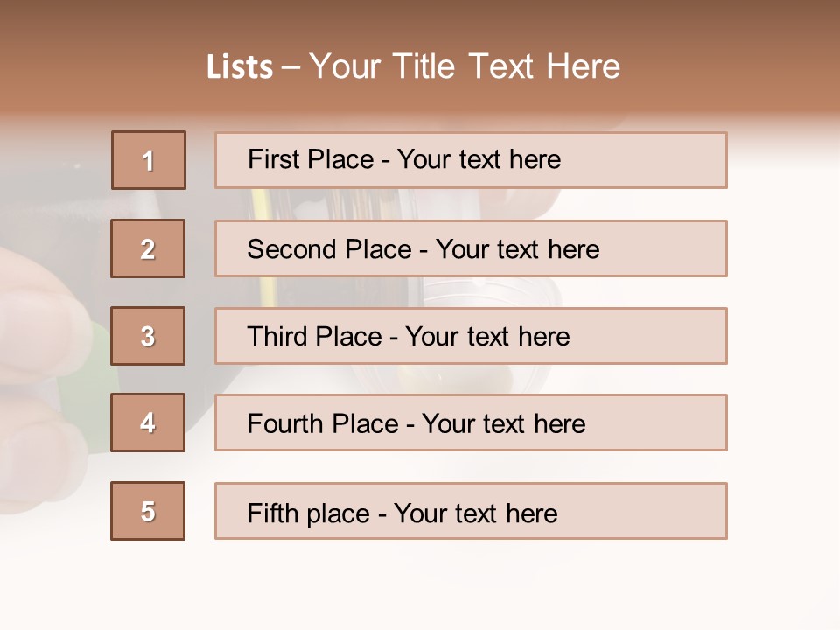Click the bold word Lists in the title
The image size is (840, 630).
point(240,67)
